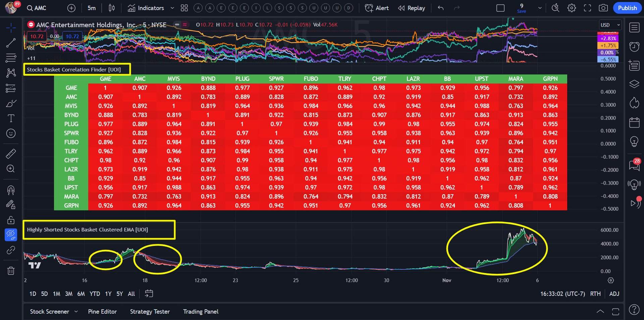Toggle hide all drawings
Viewport: 644px width, 320px height.
11,235
